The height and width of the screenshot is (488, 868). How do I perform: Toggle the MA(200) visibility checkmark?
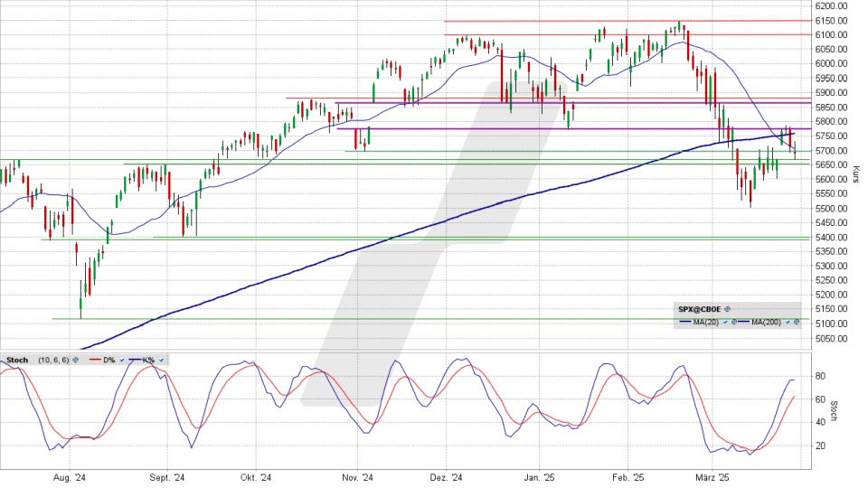tap(788, 322)
